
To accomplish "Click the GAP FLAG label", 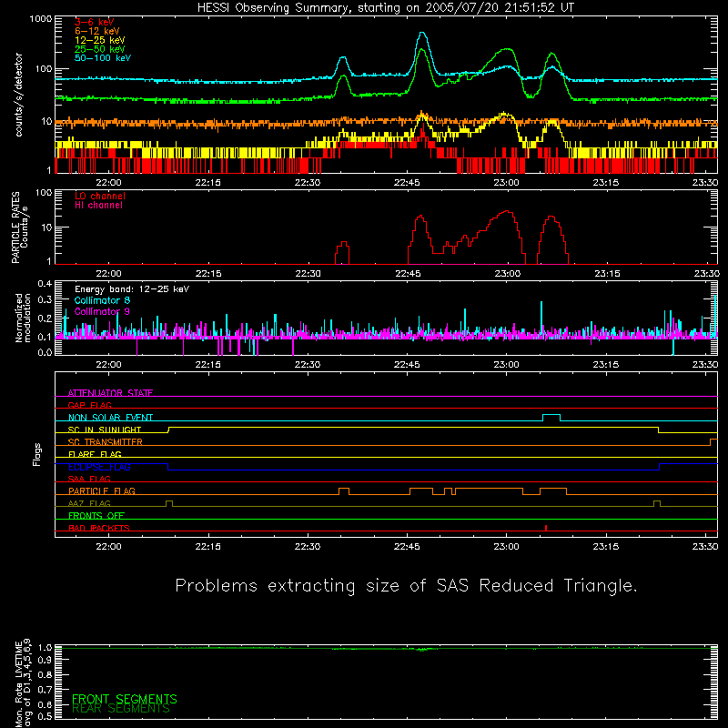I will 89,405.
